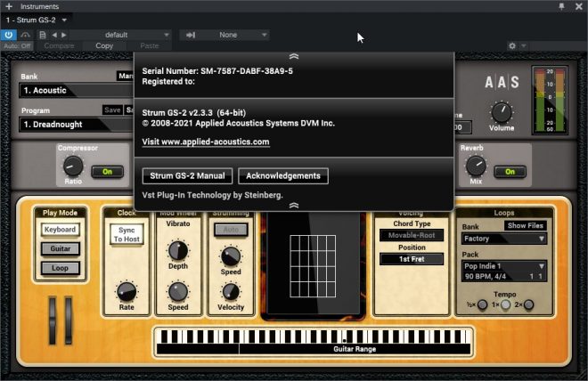The width and height of the screenshot is (588, 381).
Task: Select Guitar play mode
Action: coord(60,248)
